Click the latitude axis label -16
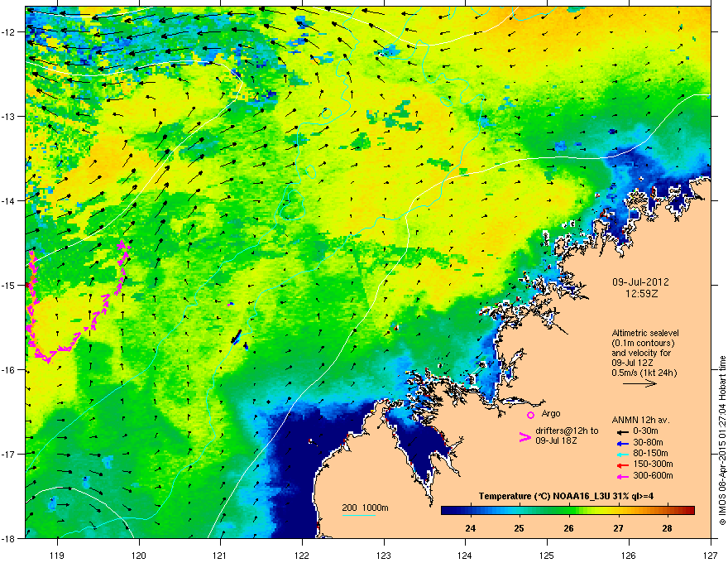The width and height of the screenshot is (728, 563). [x=9, y=370]
